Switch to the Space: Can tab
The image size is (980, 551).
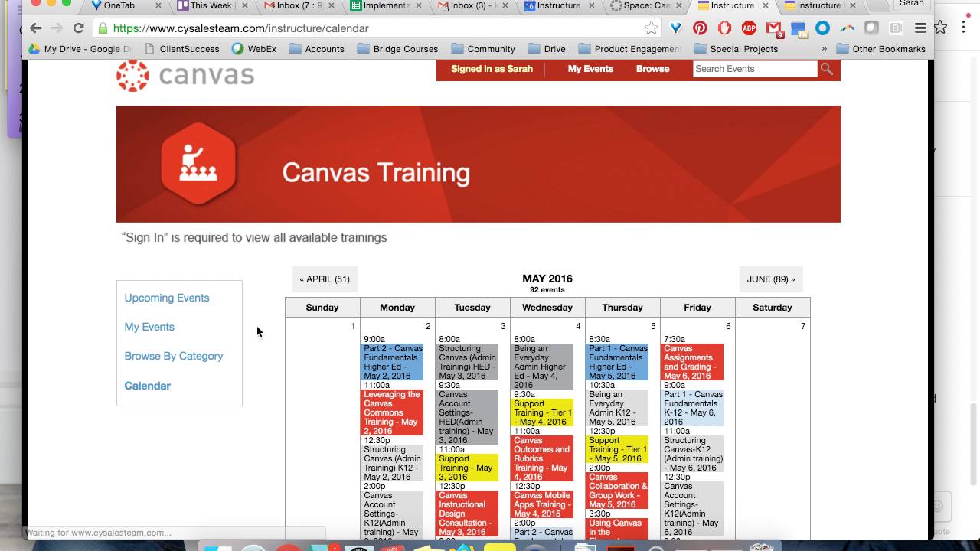pyautogui.click(x=647, y=6)
